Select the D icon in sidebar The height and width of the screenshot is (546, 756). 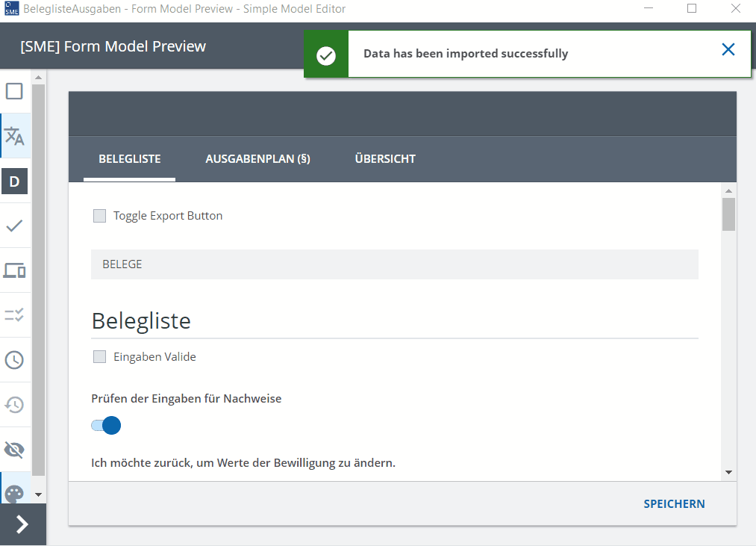(x=14, y=181)
